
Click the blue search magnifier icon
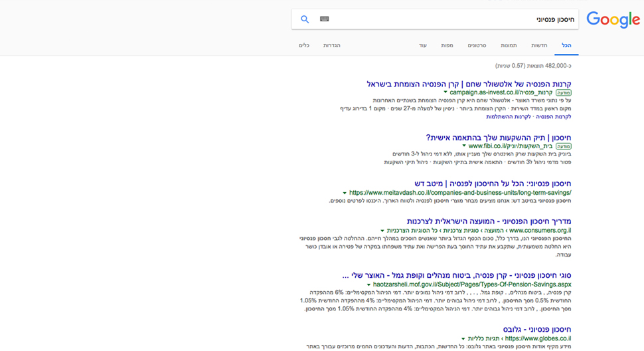(x=305, y=19)
